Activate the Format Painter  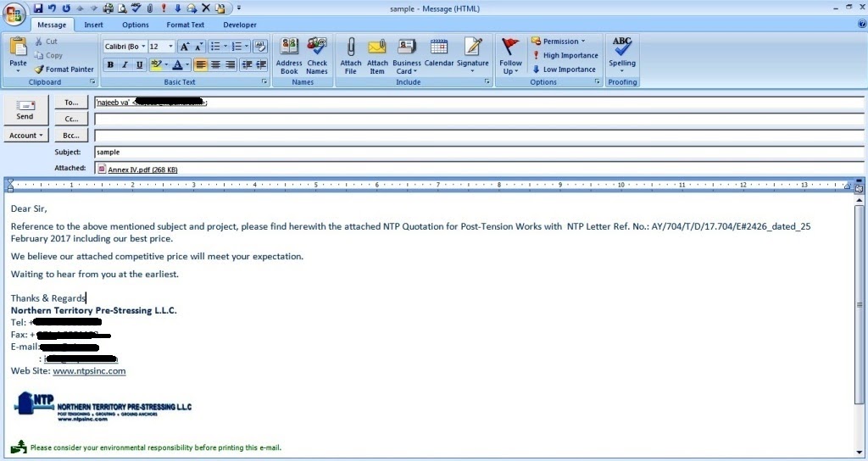tap(64, 69)
